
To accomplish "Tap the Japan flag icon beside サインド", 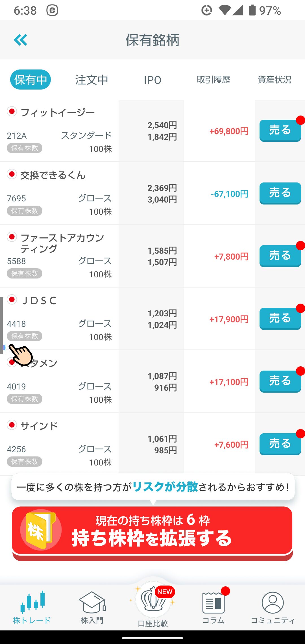I will coord(12,425).
